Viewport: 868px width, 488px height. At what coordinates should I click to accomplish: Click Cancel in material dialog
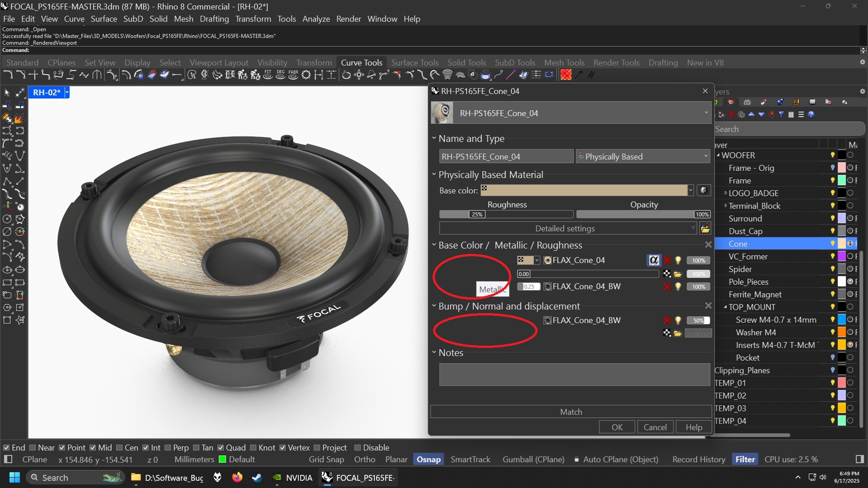click(x=655, y=427)
